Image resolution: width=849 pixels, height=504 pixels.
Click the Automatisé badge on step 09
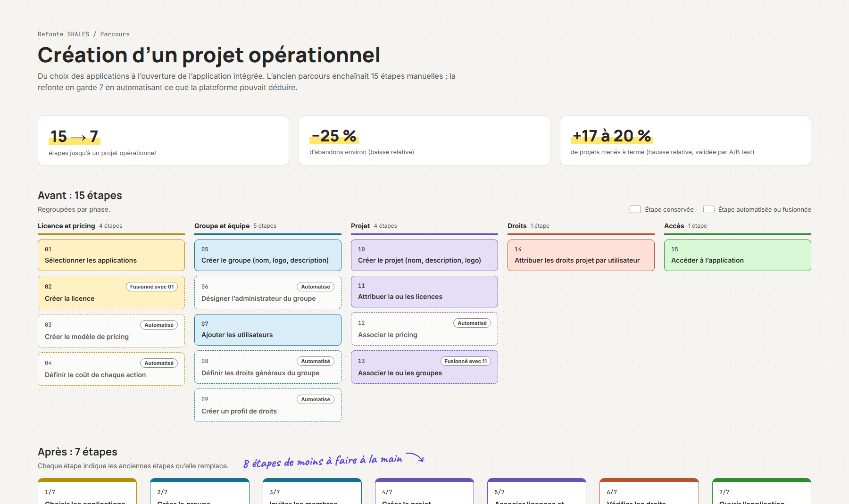coord(316,399)
